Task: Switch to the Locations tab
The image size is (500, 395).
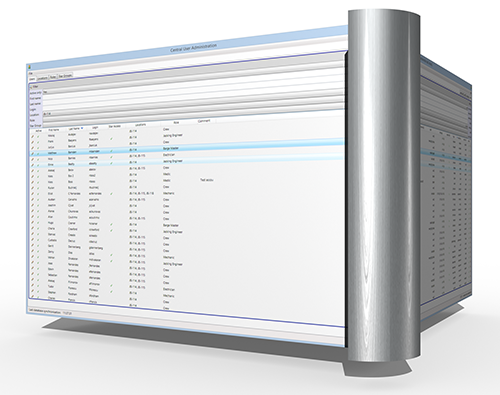Action: point(42,78)
